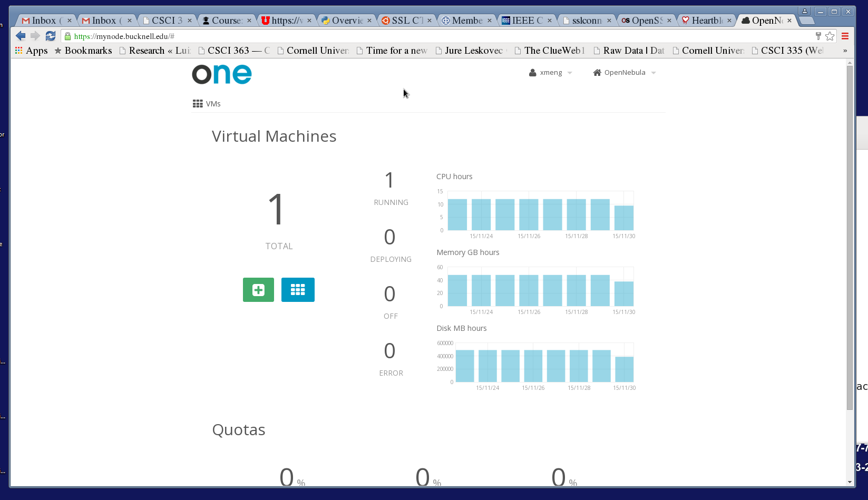868x500 pixels.
Task: Reload the page with the refresh icon
Action: tap(51, 36)
